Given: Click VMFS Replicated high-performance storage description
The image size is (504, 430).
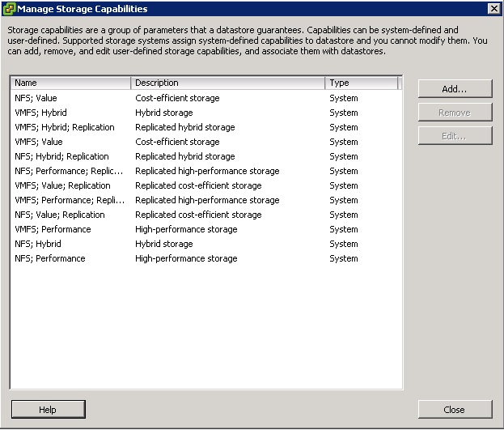Looking at the screenshot, I should [x=207, y=200].
